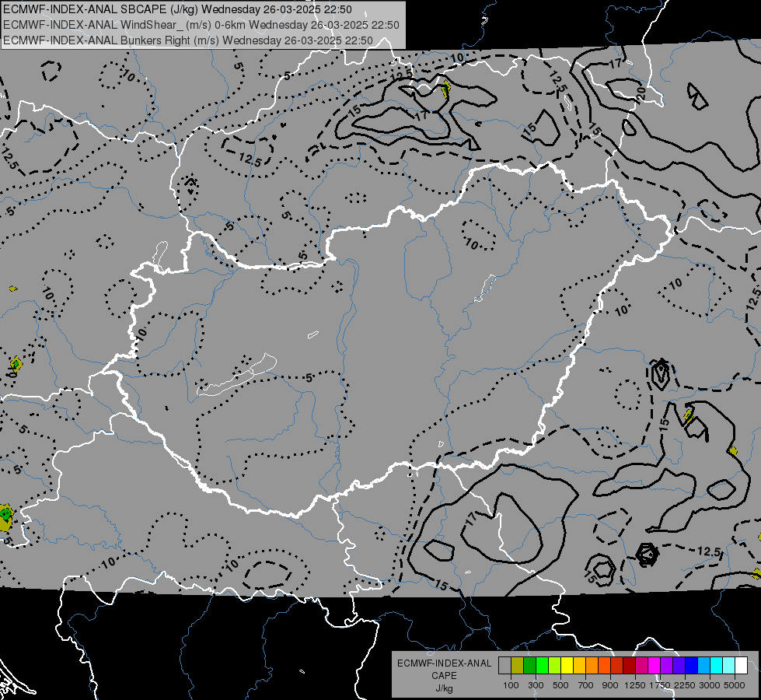Image resolution: width=761 pixels, height=700 pixels.
Task: Click the 900 label on CAPE scale
Action: coord(610,685)
